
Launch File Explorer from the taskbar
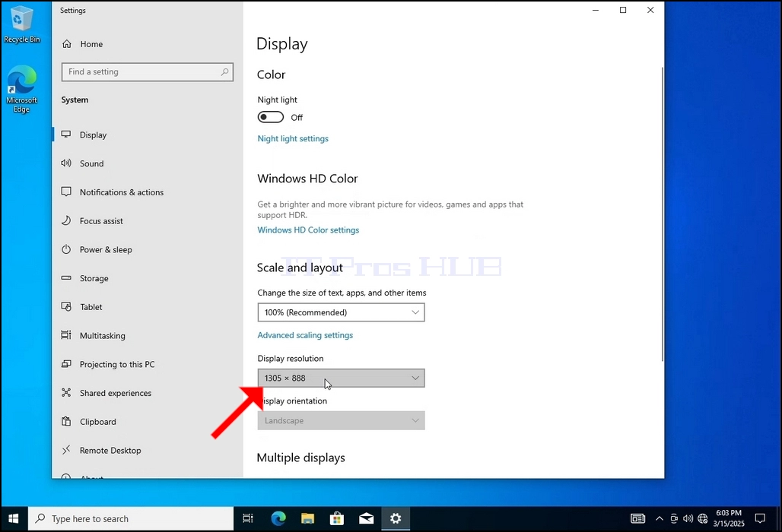(x=308, y=518)
